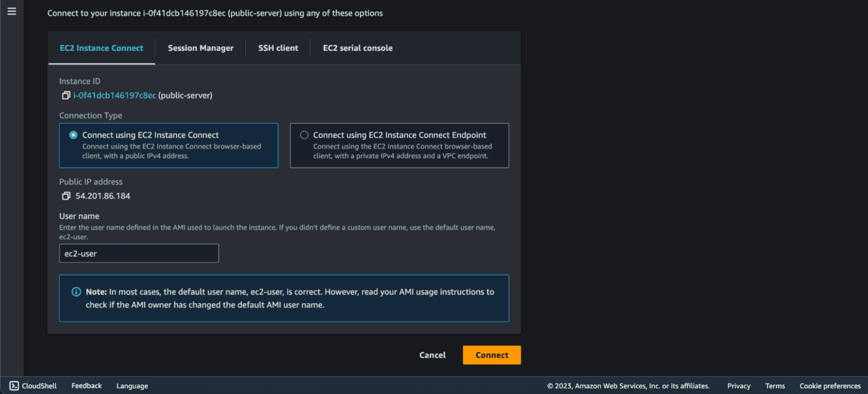The image size is (868, 394).
Task: Click the info icon in the Note box
Action: tap(76, 292)
